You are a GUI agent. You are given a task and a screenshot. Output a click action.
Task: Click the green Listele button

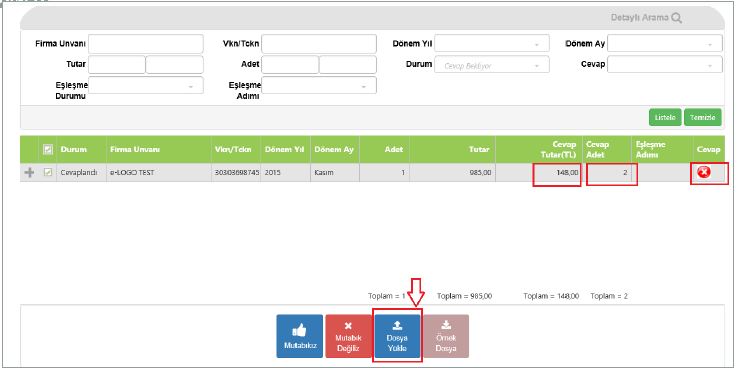tap(665, 118)
